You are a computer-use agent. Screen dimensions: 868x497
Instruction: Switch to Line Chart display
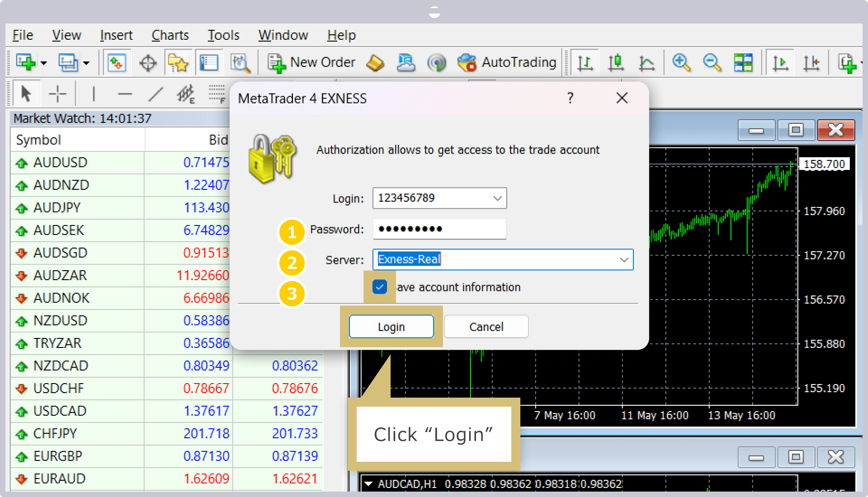tap(646, 63)
